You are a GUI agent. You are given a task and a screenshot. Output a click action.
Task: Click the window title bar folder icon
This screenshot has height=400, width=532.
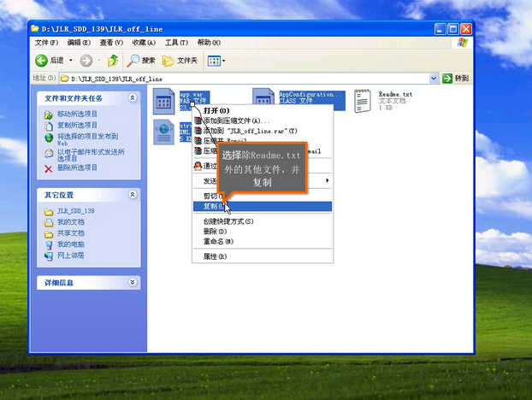click(34, 28)
